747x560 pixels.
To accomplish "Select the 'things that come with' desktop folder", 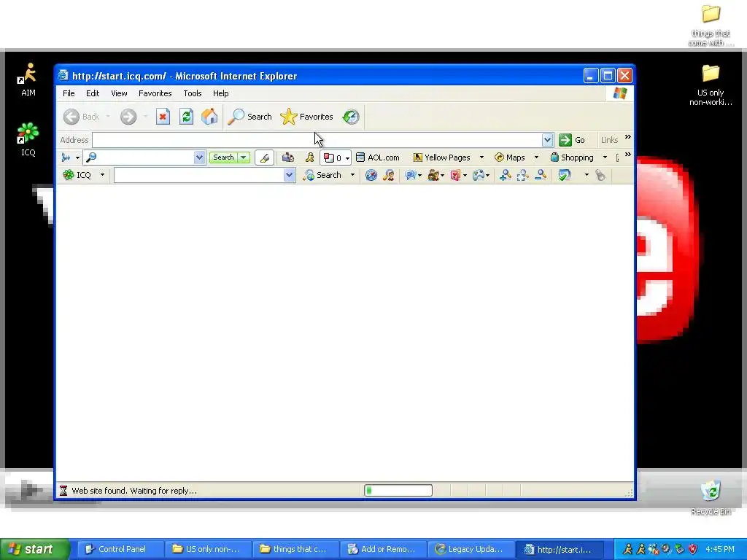I will tap(711, 26).
